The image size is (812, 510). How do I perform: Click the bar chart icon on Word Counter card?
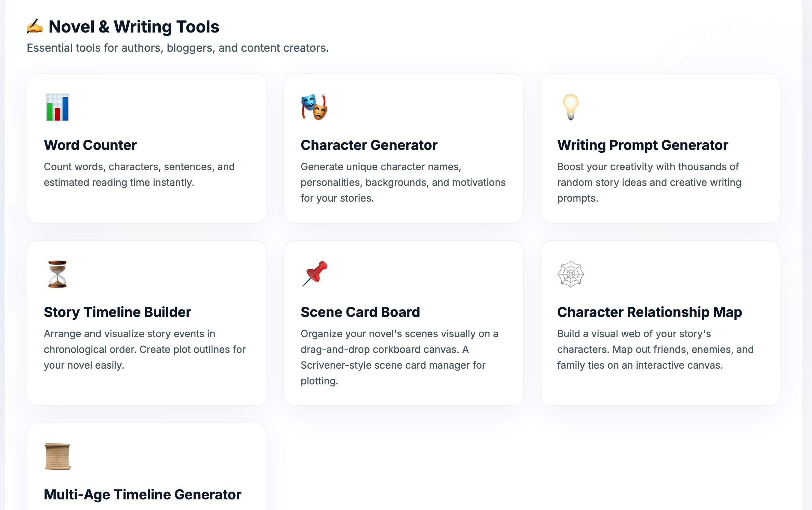click(57, 107)
